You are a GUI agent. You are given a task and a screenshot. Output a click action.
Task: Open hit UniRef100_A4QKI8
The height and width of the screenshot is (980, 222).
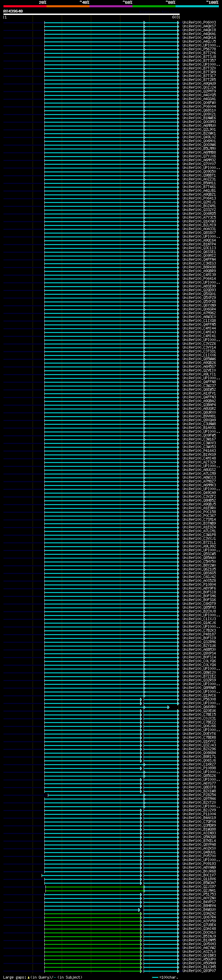(199, 30)
